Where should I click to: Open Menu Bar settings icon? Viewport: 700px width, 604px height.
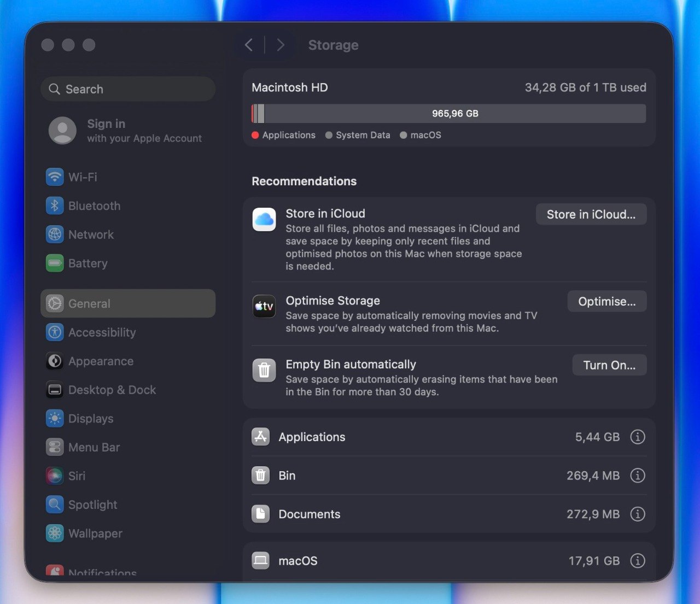(x=55, y=447)
